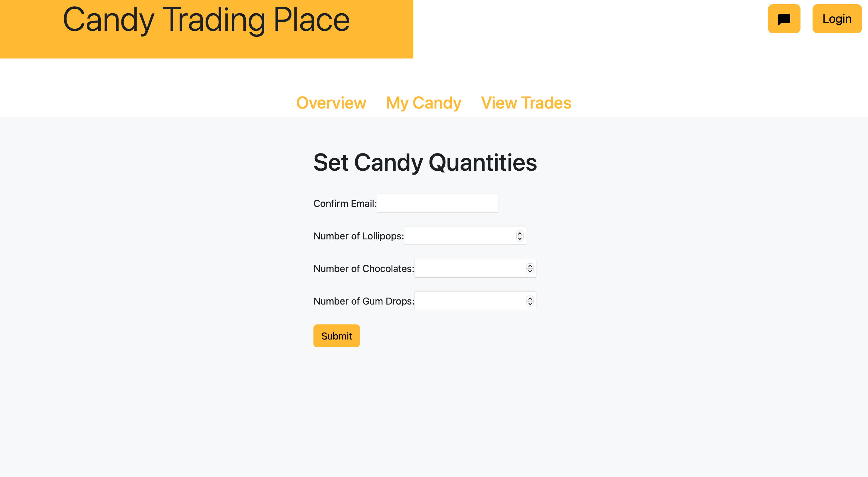Click the Login button
Image resolution: width=868 pixels, height=477 pixels.
pos(837,19)
